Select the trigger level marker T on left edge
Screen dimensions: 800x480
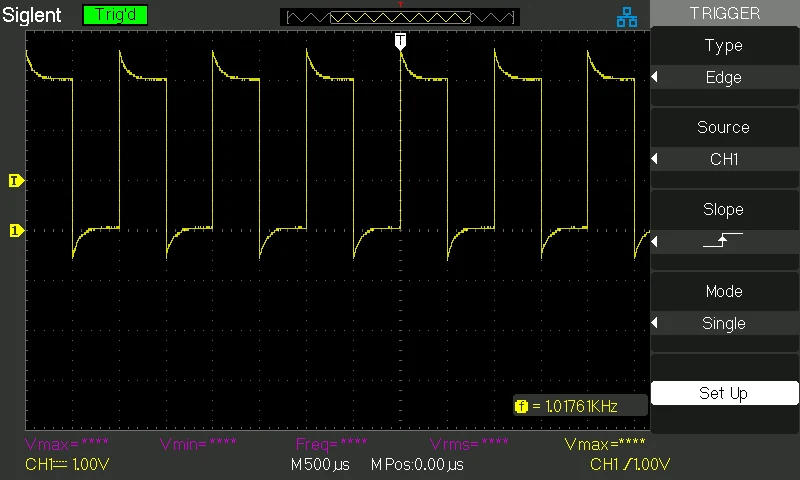coord(16,181)
